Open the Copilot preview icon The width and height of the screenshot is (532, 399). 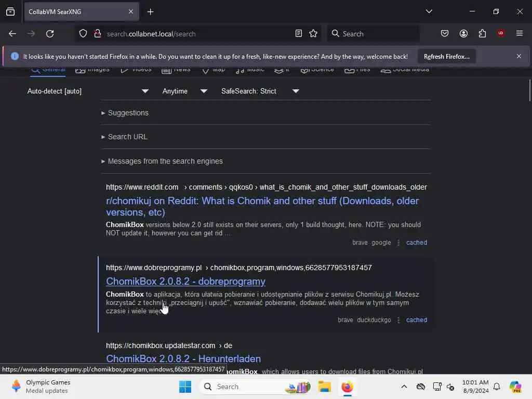point(515,387)
